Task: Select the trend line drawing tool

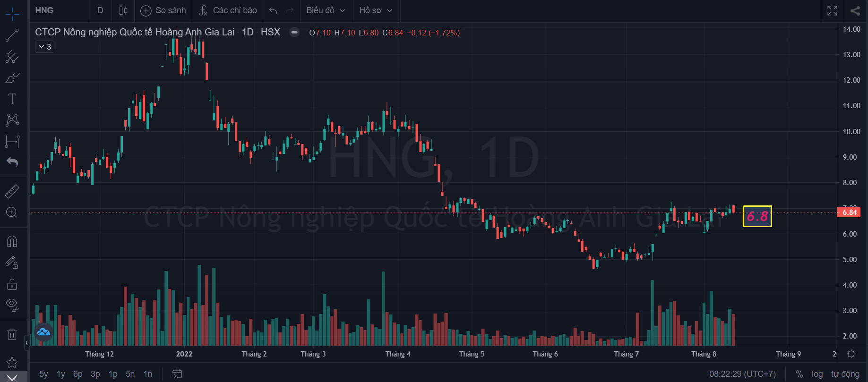Action: [12, 35]
